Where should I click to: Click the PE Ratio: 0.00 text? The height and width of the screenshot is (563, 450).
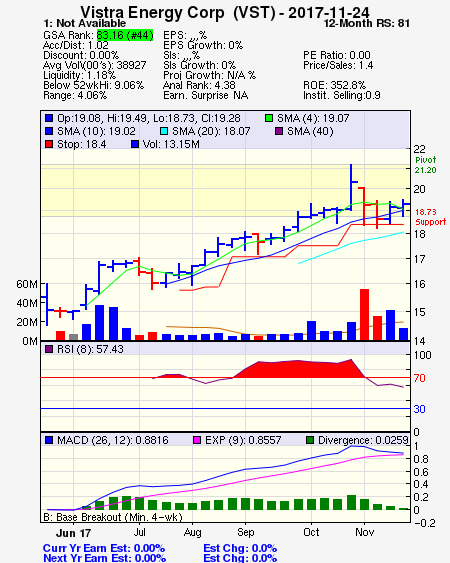coord(337,55)
